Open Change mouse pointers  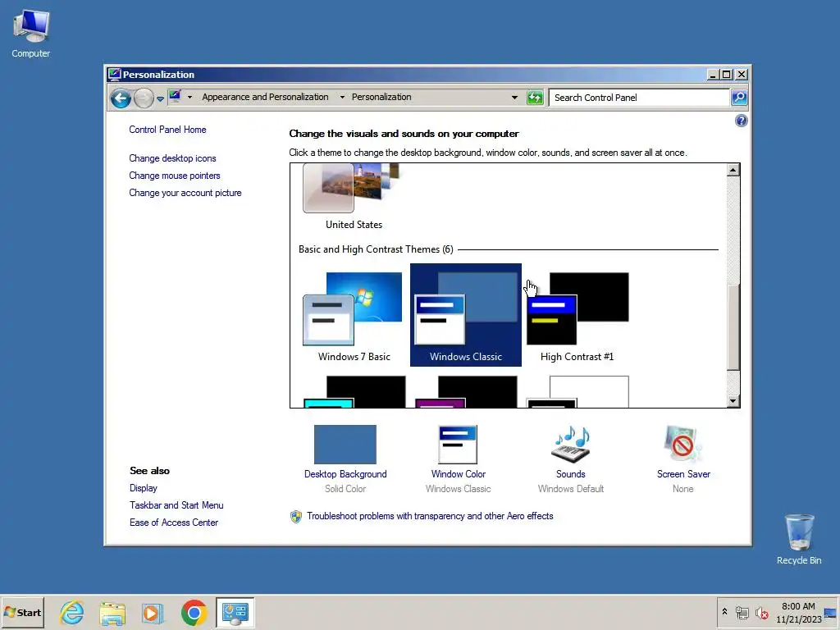[175, 176]
